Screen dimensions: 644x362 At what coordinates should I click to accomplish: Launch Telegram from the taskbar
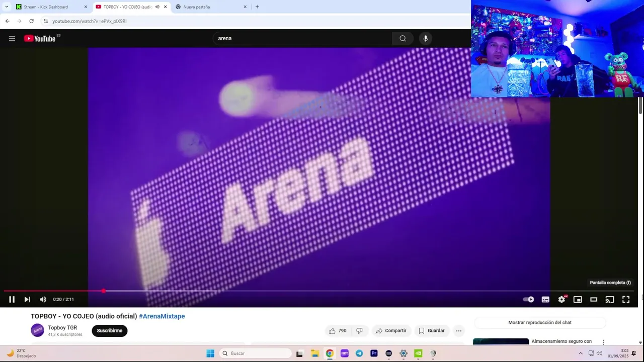[359, 353]
